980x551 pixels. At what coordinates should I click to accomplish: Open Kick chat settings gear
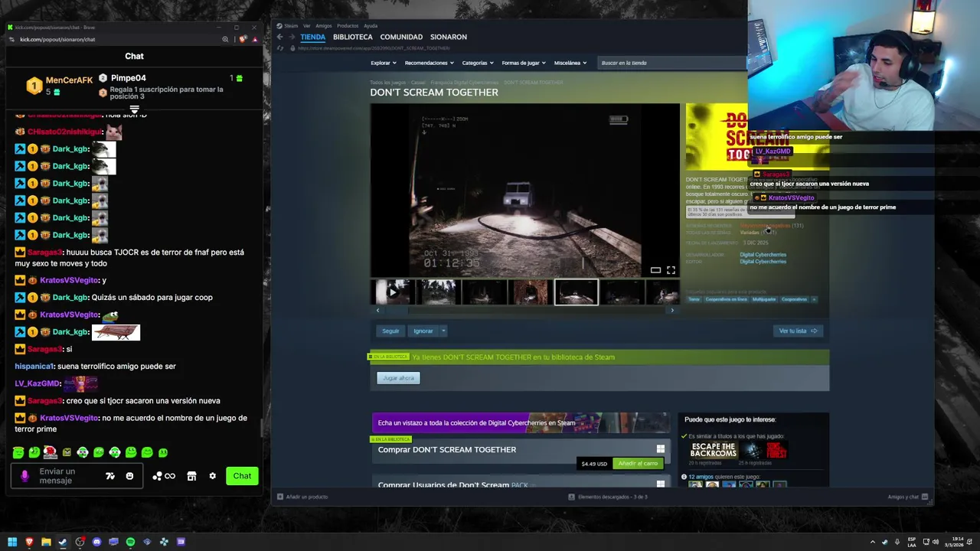(212, 476)
